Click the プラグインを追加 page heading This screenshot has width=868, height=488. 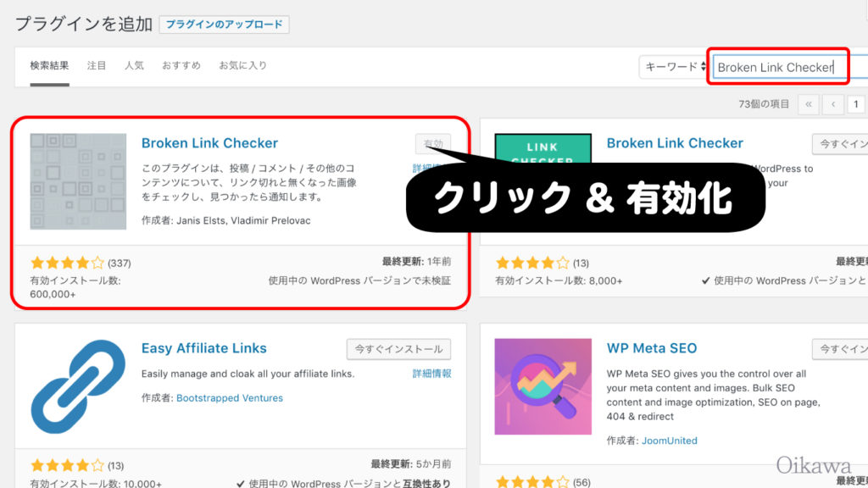point(84,25)
